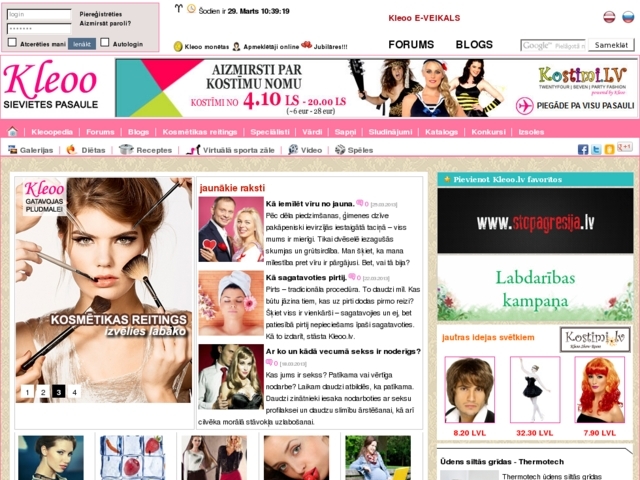This screenshot has width=640, height=480.
Task: Click the Twitter share icon
Action: [x=596, y=149]
